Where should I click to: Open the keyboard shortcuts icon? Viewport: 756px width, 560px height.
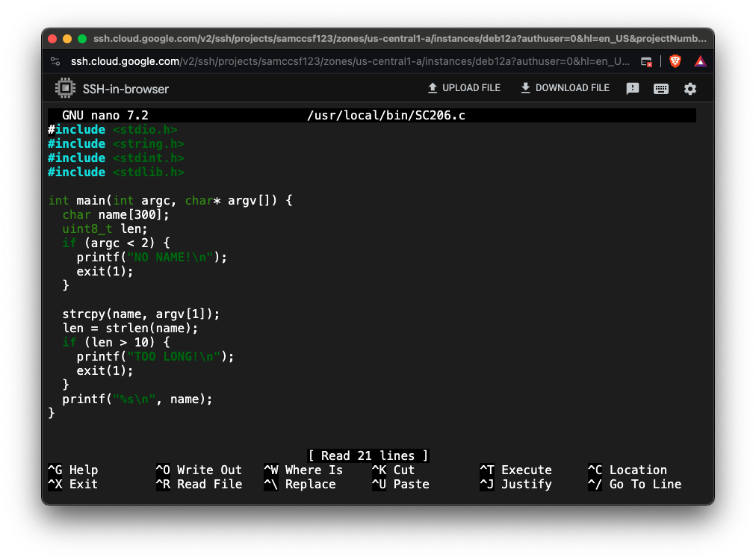pos(661,89)
